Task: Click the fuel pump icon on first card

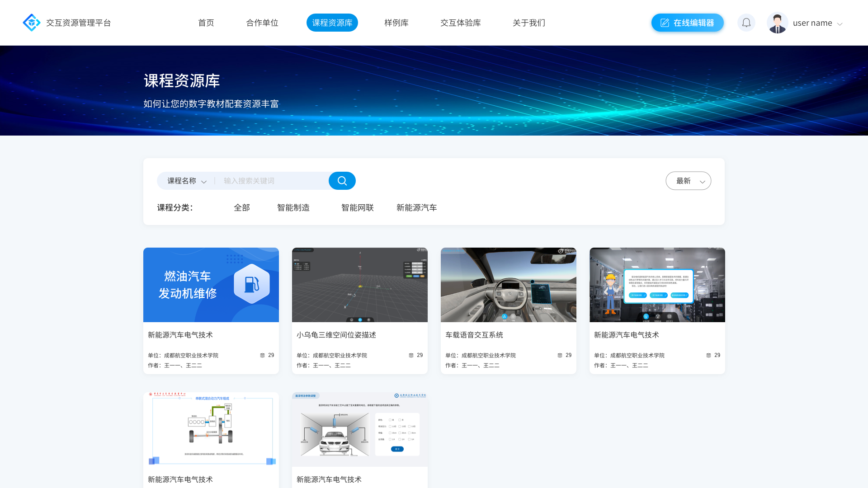Action: pos(252,284)
